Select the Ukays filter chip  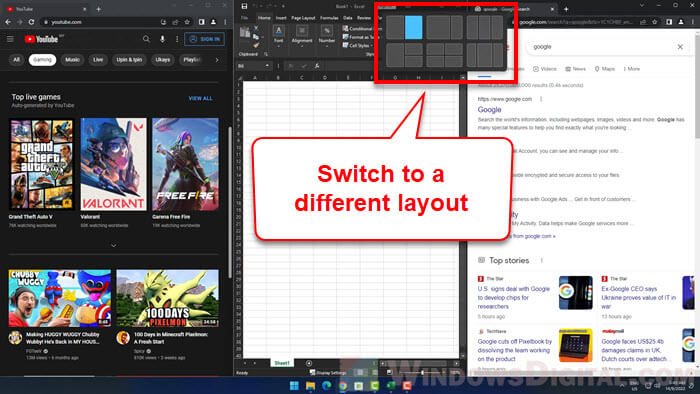pyautogui.click(x=162, y=60)
